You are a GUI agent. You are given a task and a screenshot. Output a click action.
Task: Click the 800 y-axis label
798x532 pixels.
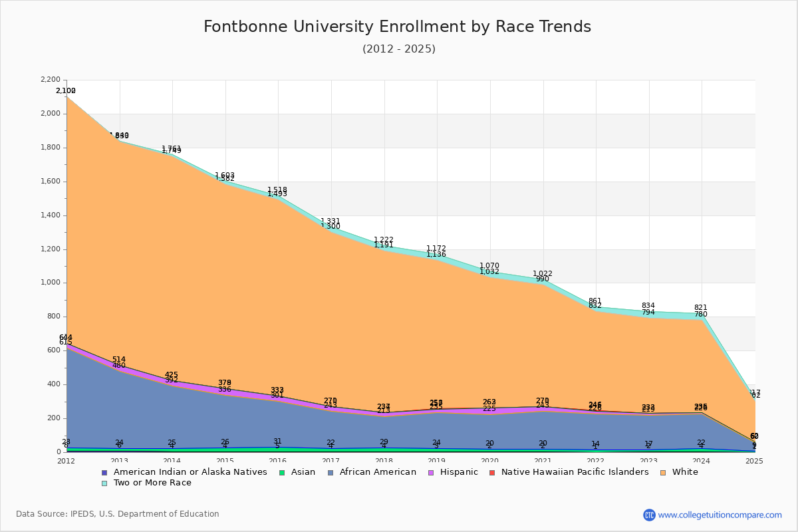point(55,317)
